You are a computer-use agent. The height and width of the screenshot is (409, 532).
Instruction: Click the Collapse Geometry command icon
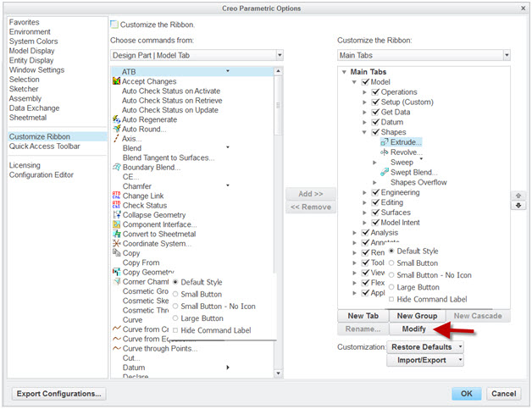click(x=116, y=215)
